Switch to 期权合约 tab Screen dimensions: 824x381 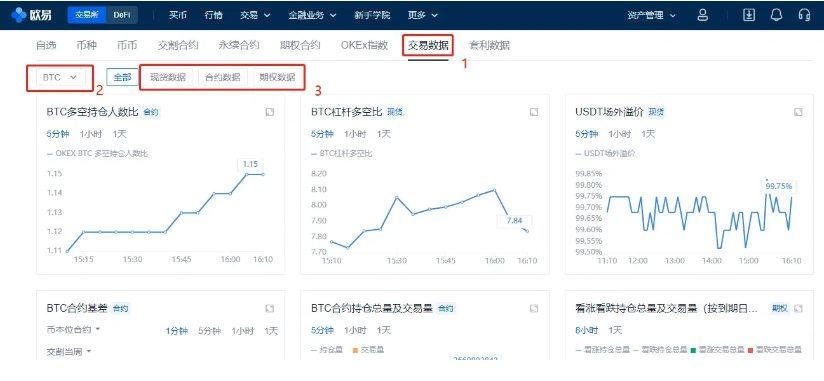coord(300,45)
